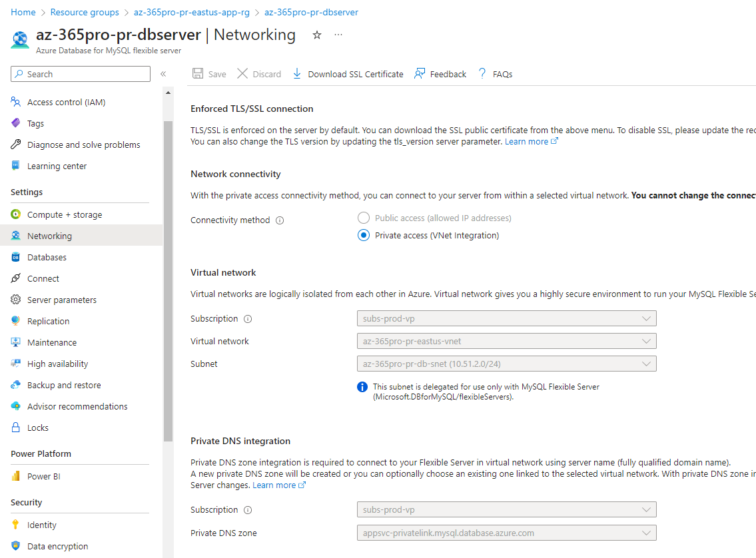This screenshot has height=558, width=756.
Task: Click the Identity key icon
Action: pos(15,524)
